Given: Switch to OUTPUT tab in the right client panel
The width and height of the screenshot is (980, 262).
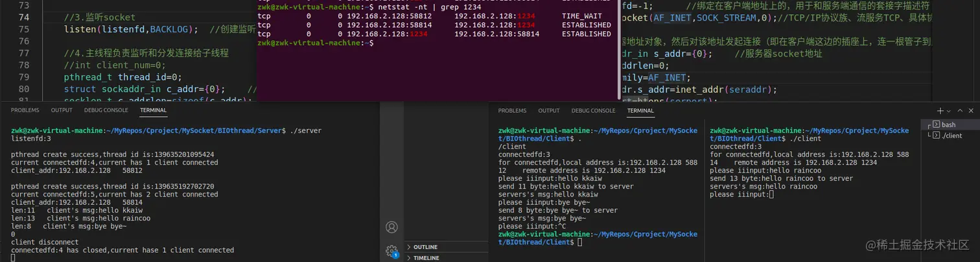Looking at the screenshot, I should 548,111.
